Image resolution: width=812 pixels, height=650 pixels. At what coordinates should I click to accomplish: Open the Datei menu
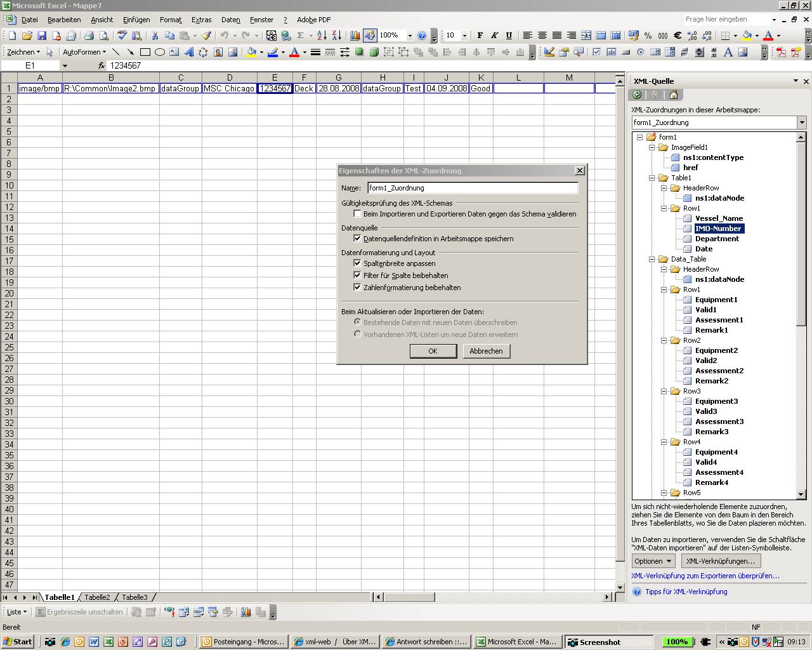pos(30,20)
